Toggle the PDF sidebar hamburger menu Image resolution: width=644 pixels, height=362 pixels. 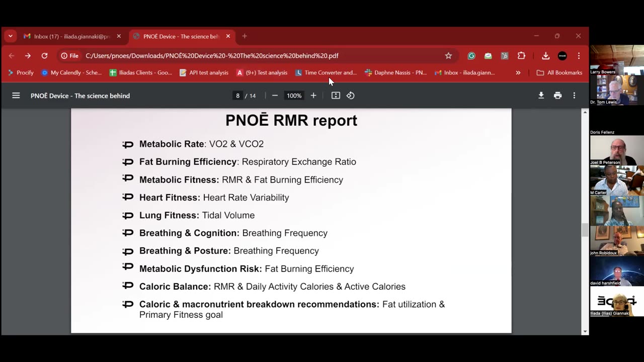pyautogui.click(x=16, y=96)
